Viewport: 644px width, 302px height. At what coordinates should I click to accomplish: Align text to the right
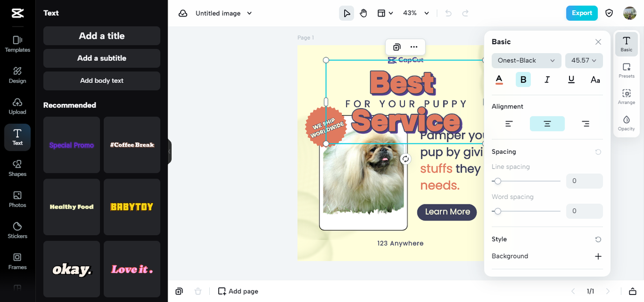click(x=586, y=124)
